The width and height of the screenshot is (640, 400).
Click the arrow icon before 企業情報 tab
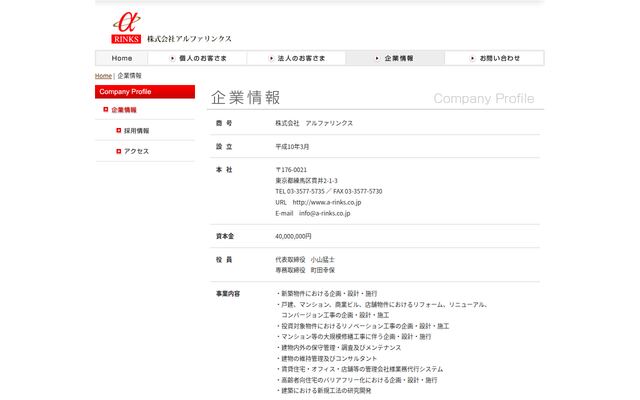point(377,58)
